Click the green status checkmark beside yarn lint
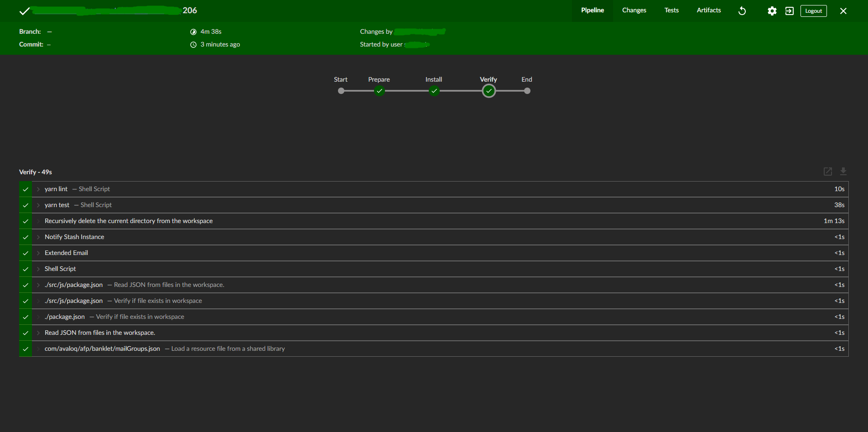This screenshot has width=868, height=432. [26, 189]
